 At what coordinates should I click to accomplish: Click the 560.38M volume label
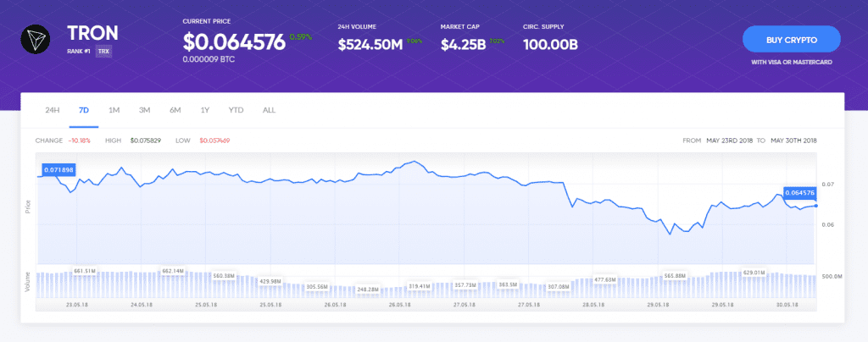(224, 276)
